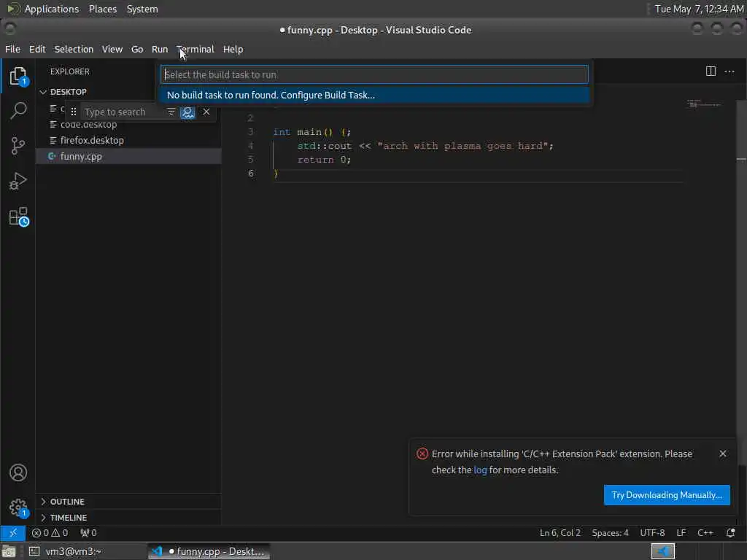
Task: Open the Run menu
Action: point(160,49)
